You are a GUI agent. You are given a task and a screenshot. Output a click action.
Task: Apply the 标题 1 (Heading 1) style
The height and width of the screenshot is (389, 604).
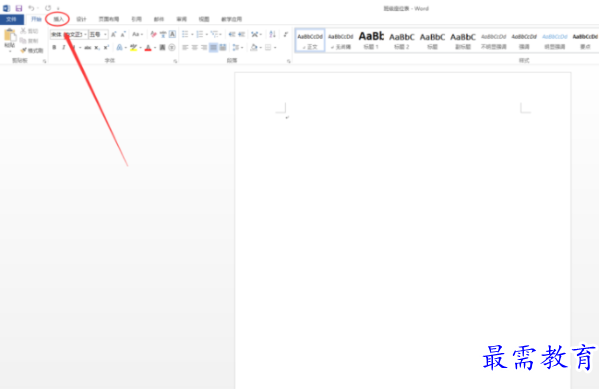pyautogui.click(x=371, y=40)
